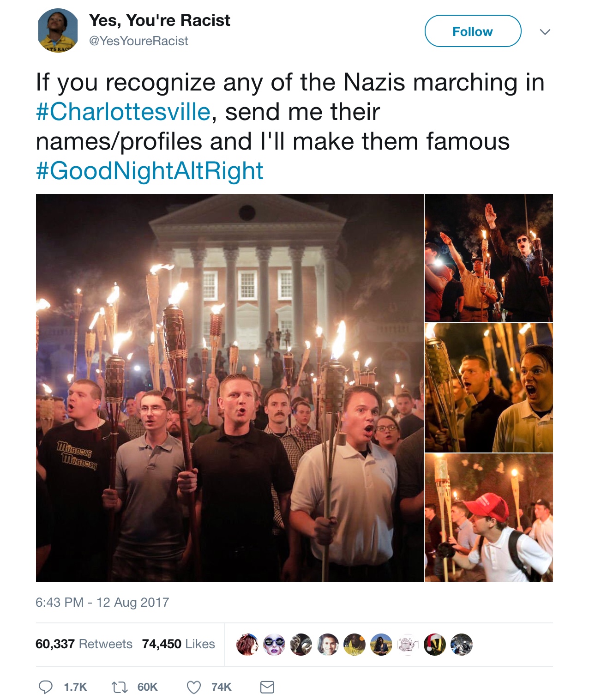The image size is (589, 700).
Task: Open the top right photo thumbnail
Action: pos(489,258)
